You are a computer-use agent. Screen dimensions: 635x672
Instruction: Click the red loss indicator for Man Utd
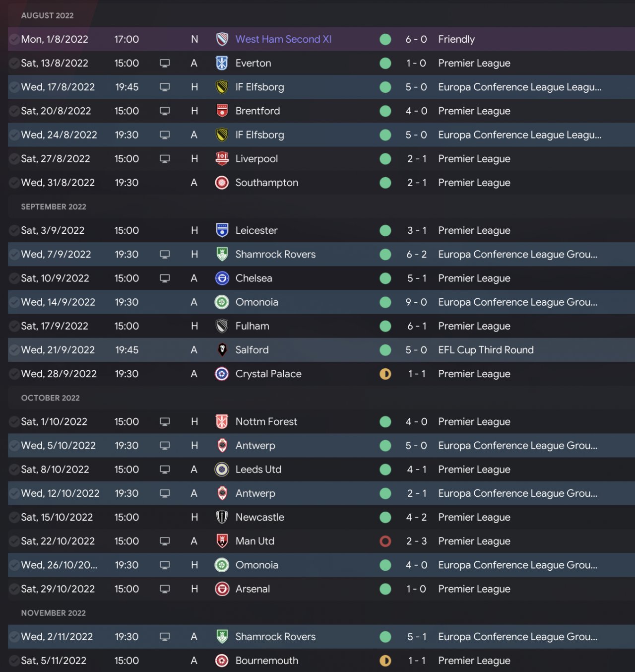tap(385, 541)
